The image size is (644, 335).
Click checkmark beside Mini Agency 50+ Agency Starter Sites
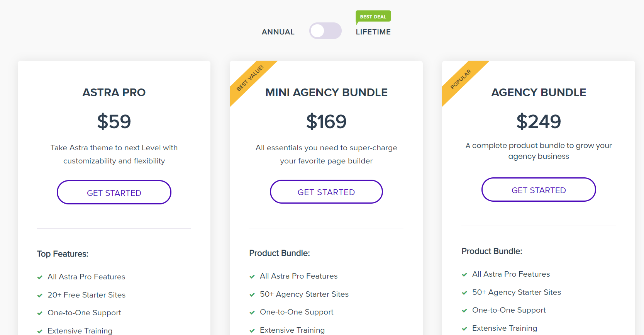(x=252, y=295)
